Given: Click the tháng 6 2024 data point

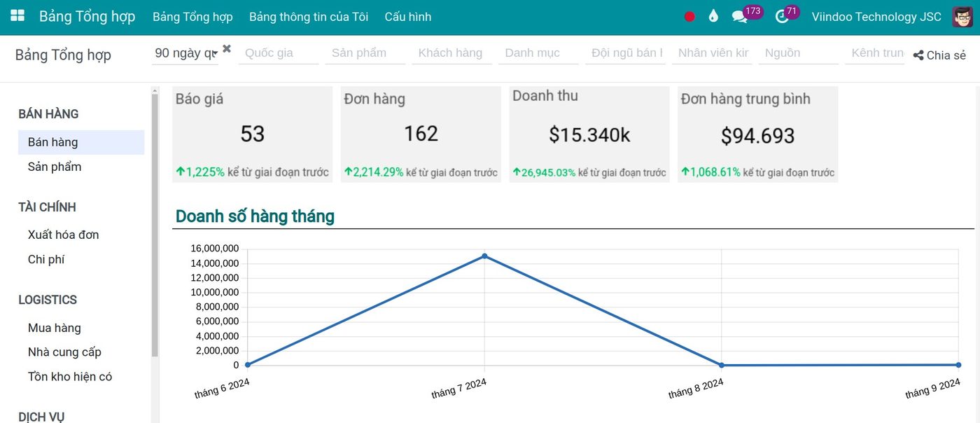Looking at the screenshot, I should pyautogui.click(x=248, y=365).
